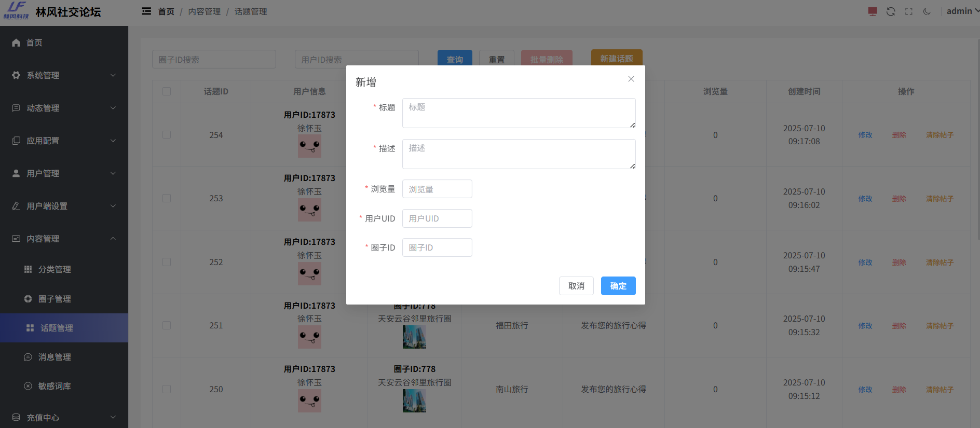Open 圈子管理 menu item

(x=64, y=299)
